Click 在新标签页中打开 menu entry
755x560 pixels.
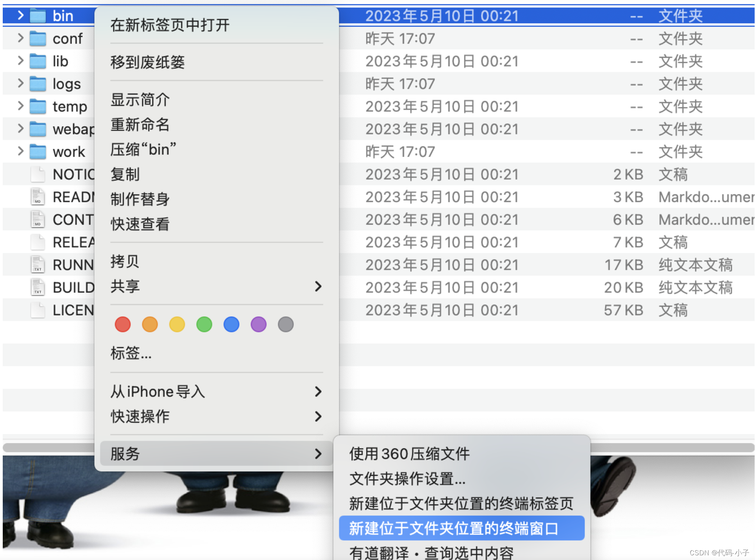tap(170, 25)
